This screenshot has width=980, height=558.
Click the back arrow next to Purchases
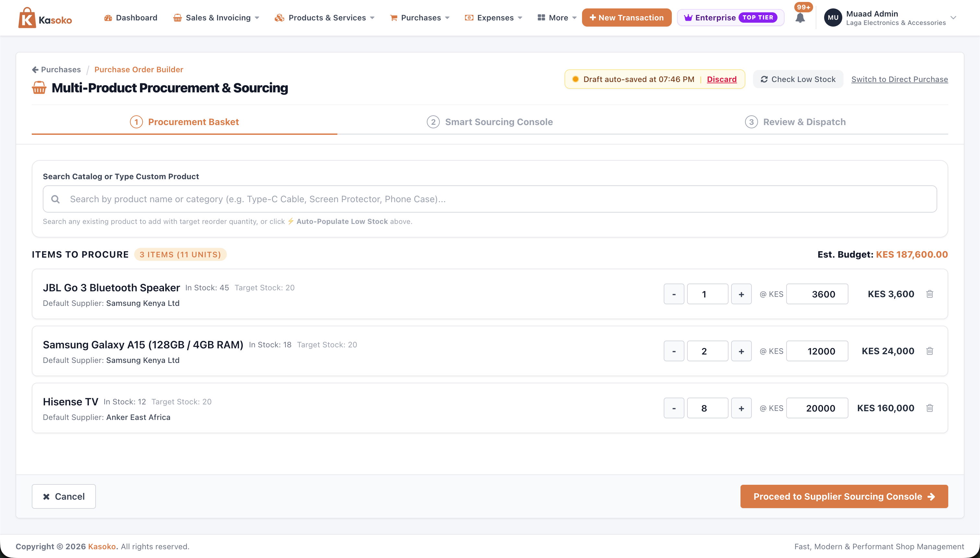35,70
